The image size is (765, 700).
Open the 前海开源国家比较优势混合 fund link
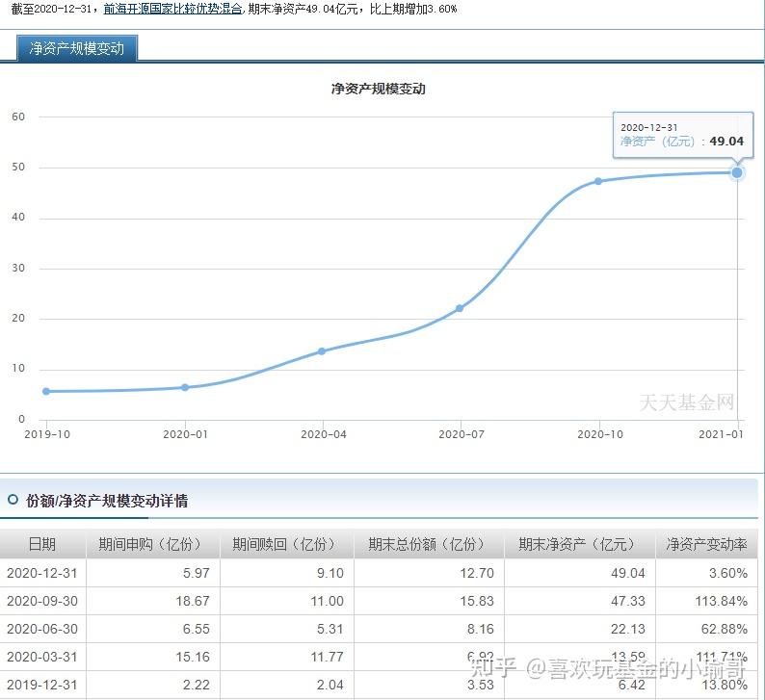(172, 9)
